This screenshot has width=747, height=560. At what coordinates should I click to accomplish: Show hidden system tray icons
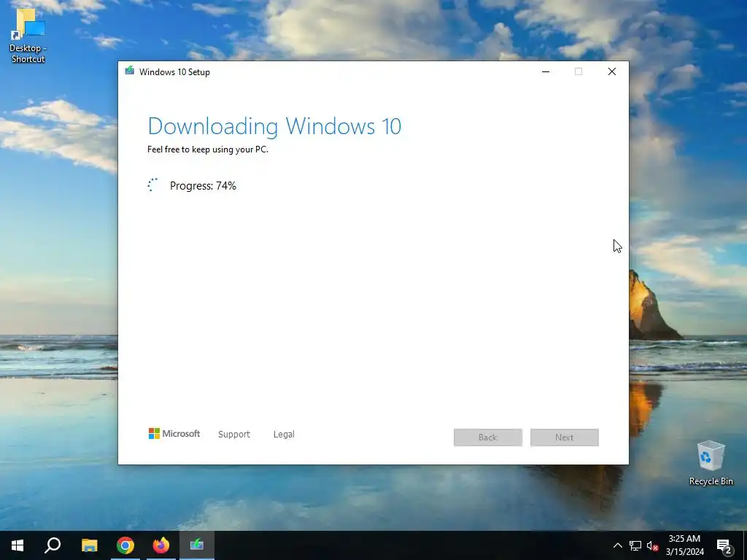(x=617, y=545)
